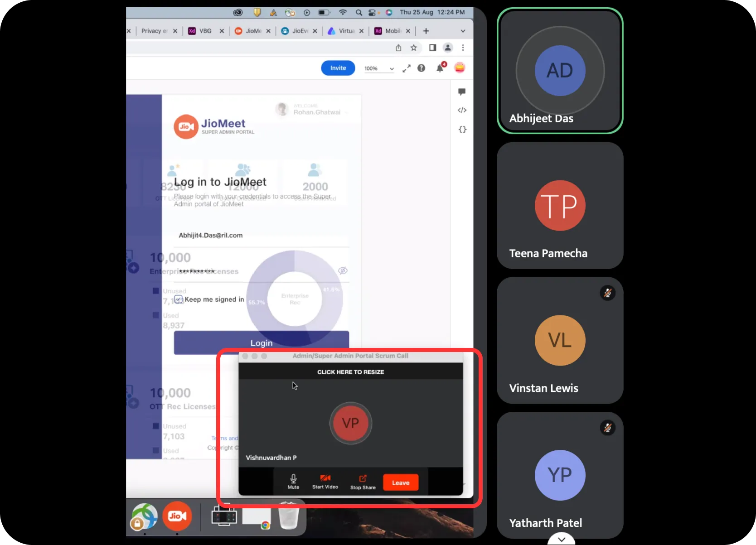The height and width of the screenshot is (545, 756).
Task: Open the Chrome profile icon
Action: 448,48
